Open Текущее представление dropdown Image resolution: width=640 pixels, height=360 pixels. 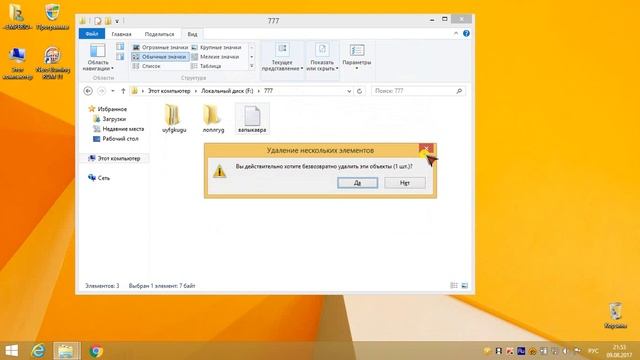coord(282,57)
